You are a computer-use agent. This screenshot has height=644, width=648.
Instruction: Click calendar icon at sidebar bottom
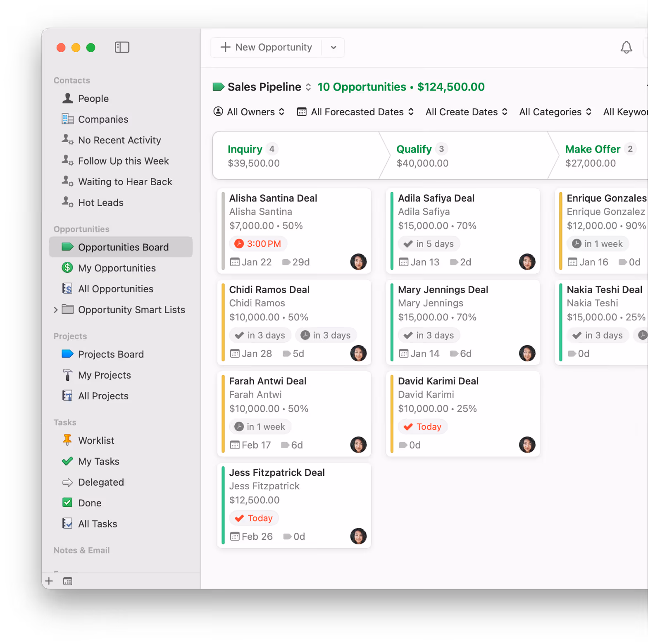tap(68, 581)
